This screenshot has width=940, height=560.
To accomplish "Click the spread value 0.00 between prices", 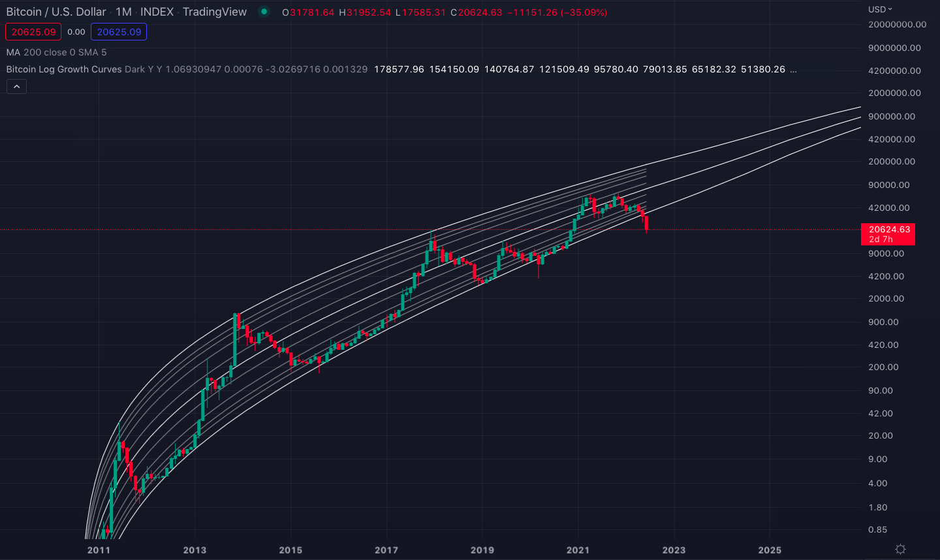I will [x=76, y=32].
